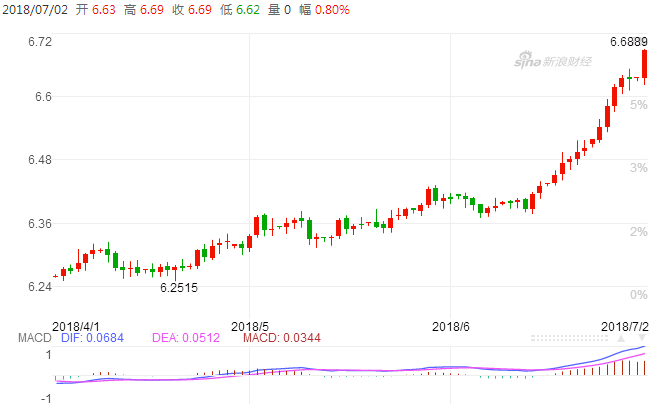This screenshot has height=404, width=650.
Task: Click the 2018/6 date axis label
Action: 451,326
